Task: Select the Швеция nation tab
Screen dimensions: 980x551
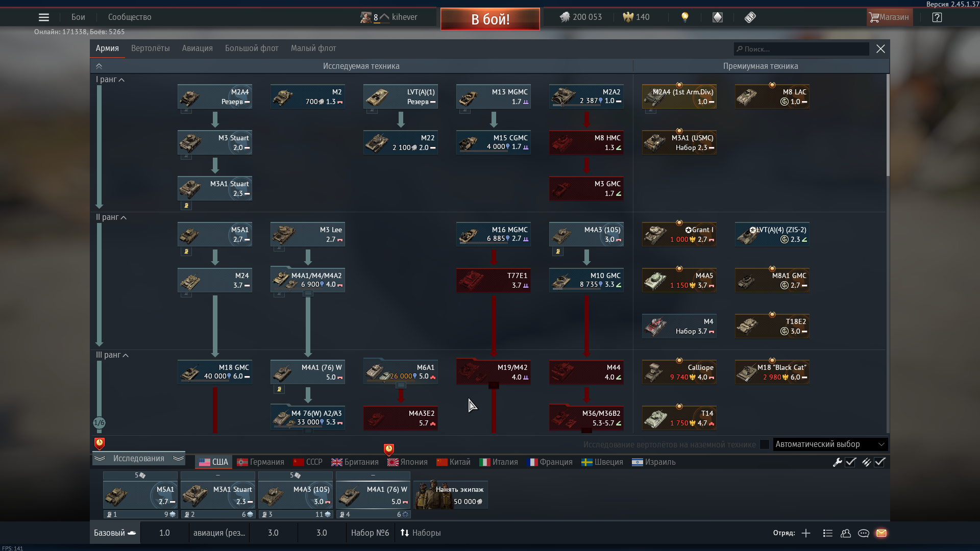Action: click(602, 462)
